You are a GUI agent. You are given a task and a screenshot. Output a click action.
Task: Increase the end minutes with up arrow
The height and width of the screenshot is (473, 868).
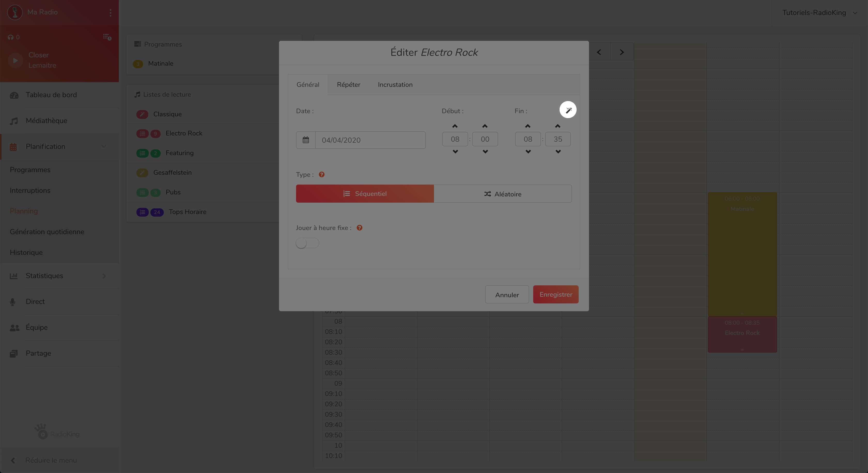[558, 126]
